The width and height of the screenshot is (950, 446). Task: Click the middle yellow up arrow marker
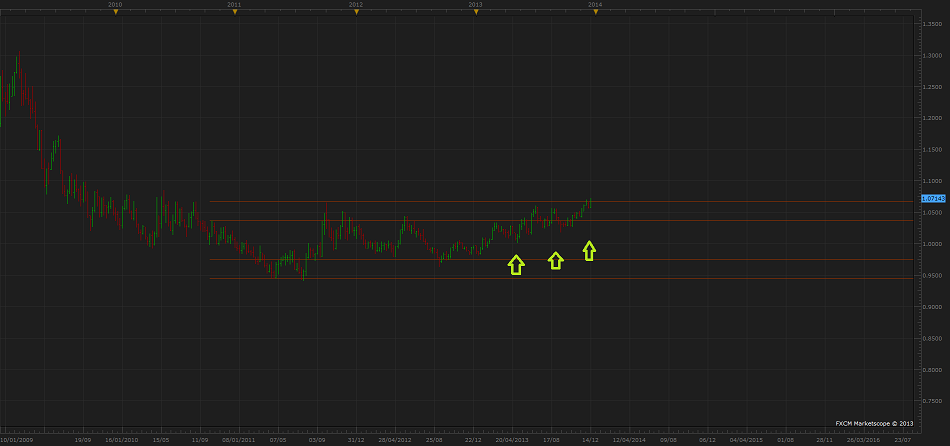tap(556, 260)
